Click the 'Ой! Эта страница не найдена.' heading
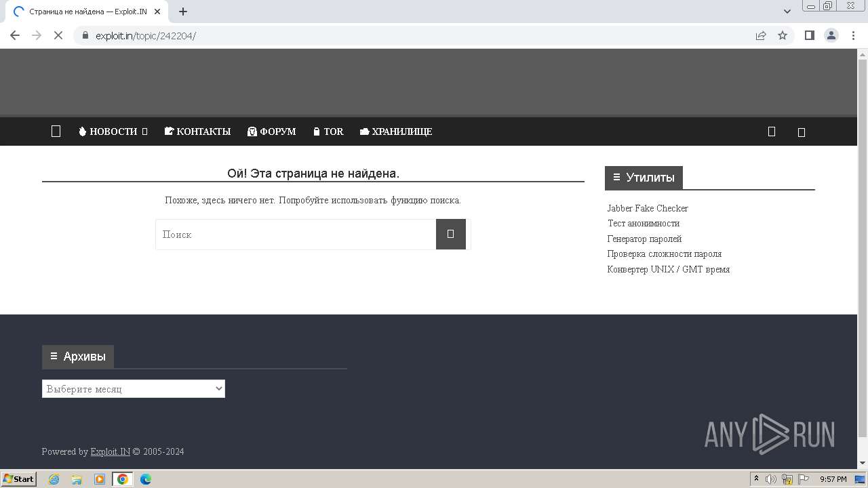868x488 pixels. coord(313,174)
